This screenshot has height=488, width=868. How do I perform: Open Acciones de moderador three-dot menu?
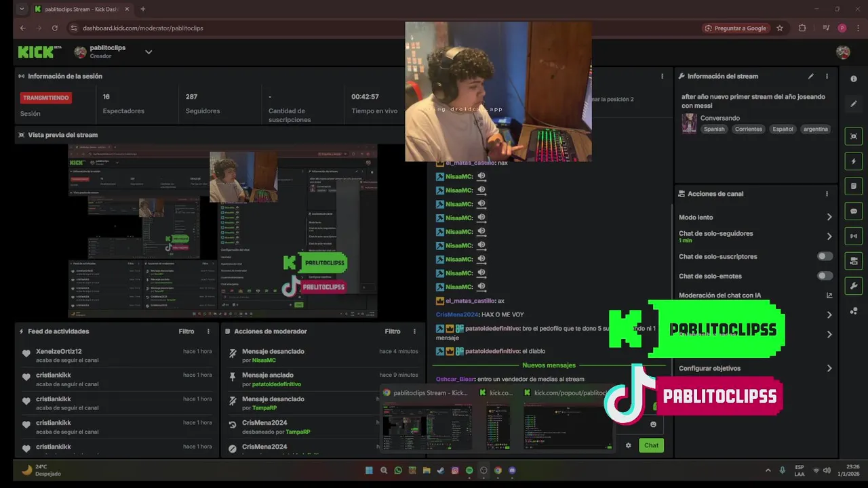click(414, 331)
